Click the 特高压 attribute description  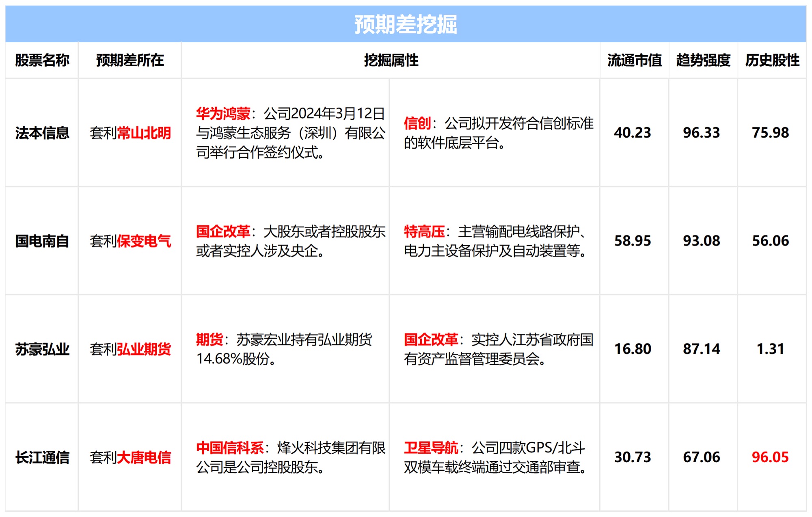(x=495, y=241)
